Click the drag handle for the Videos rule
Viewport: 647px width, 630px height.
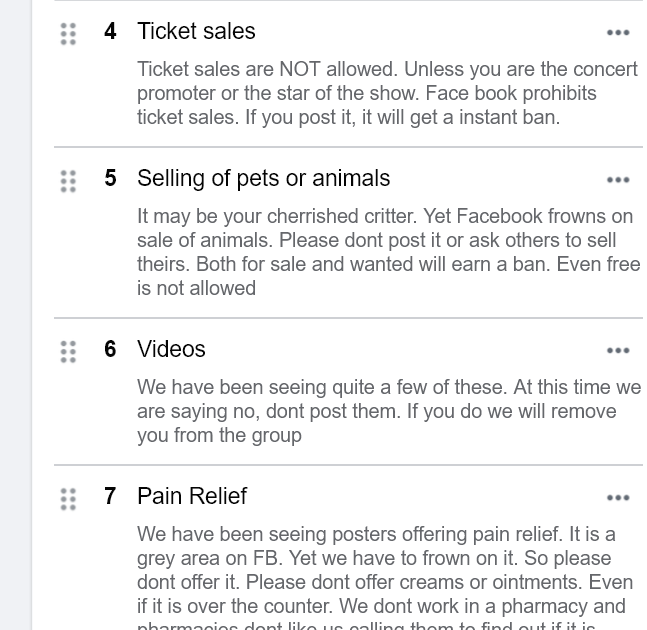[68, 352]
